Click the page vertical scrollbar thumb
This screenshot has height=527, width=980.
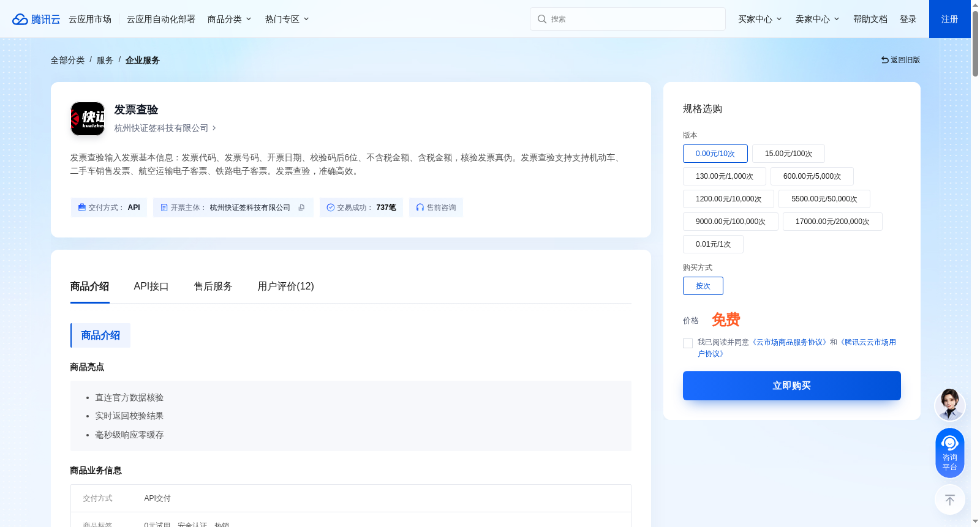pos(975,43)
